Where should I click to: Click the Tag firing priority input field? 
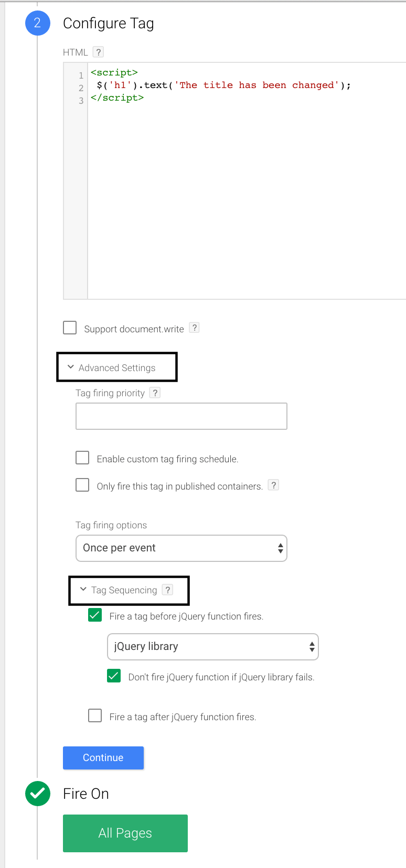[x=181, y=416]
